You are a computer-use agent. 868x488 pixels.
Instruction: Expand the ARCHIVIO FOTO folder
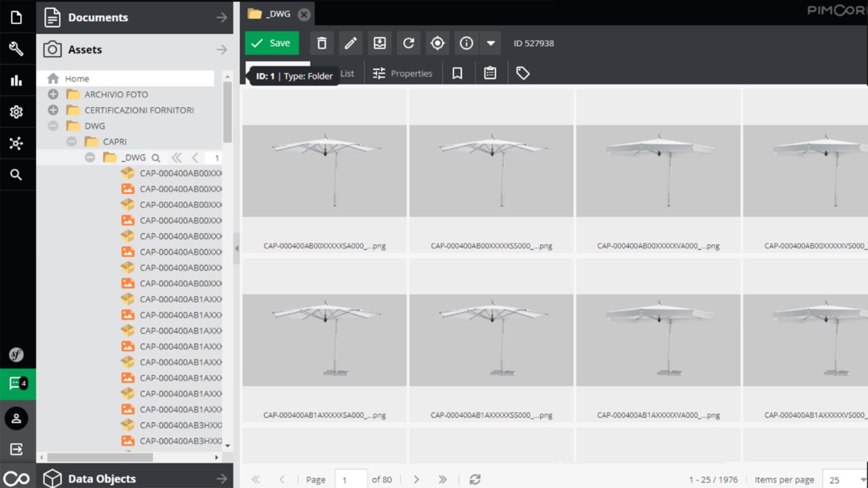click(x=53, y=94)
